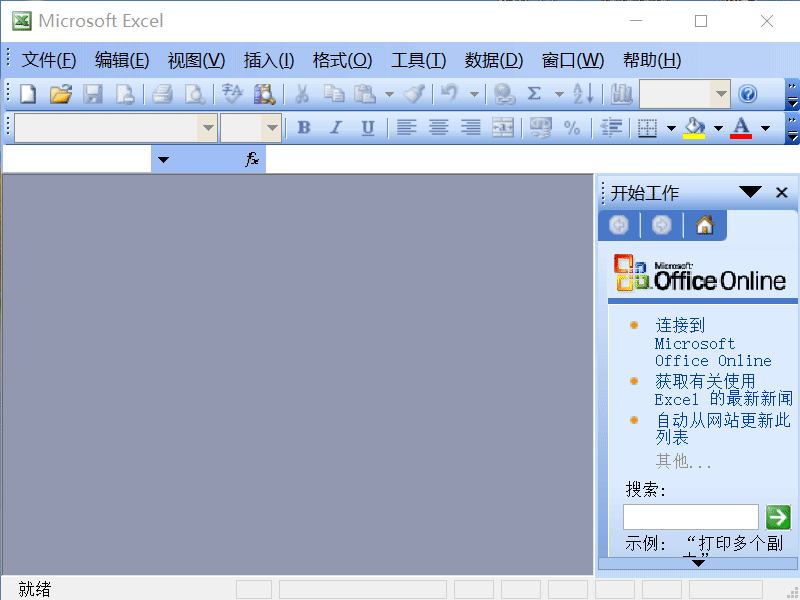This screenshot has width=800, height=600.
Task: Select the Format Painter
Action: (413, 93)
